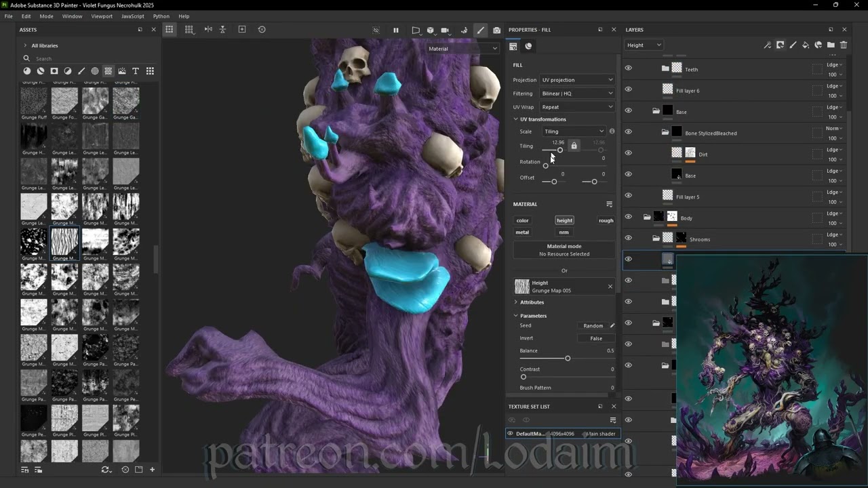Image resolution: width=868 pixels, height=488 pixels.
Task: Filter assets by Alphas icon
Action: [95, 71]
